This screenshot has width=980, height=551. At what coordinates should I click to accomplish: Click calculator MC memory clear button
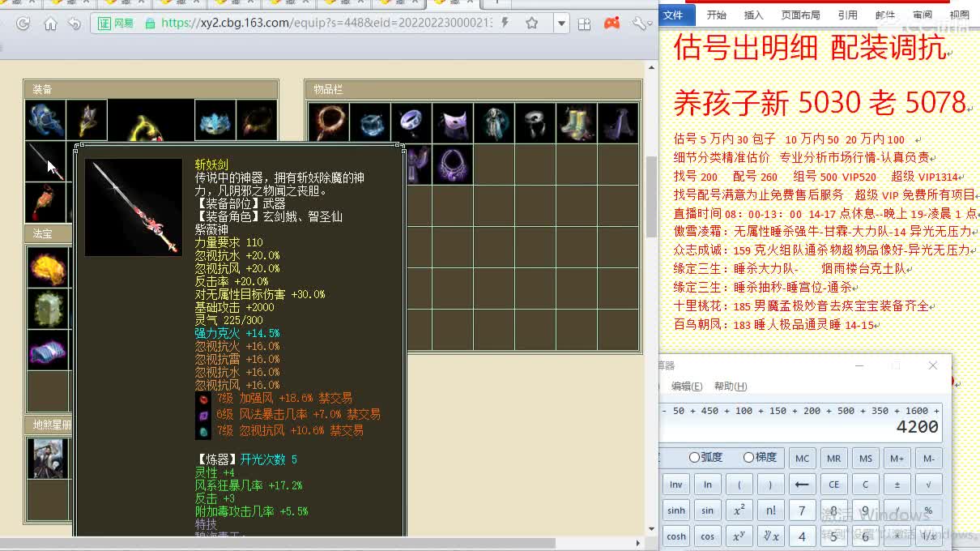(x=802, y=458)
